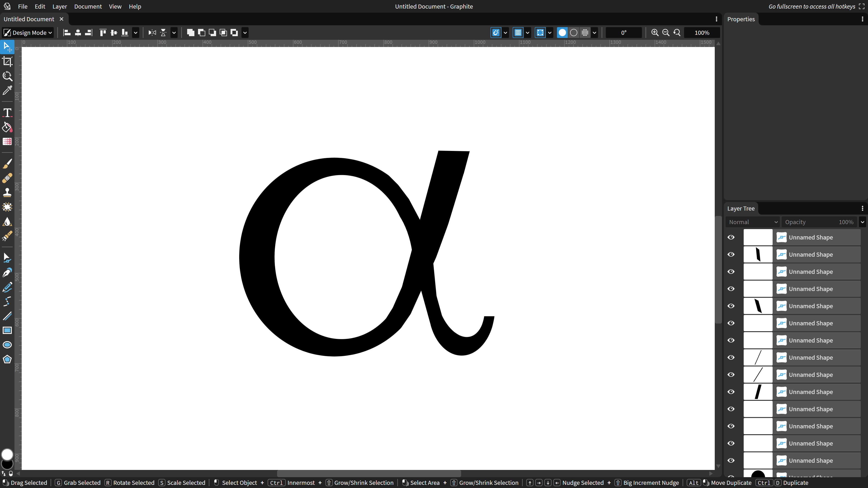Align selected layers to left edge

point(67,33)
